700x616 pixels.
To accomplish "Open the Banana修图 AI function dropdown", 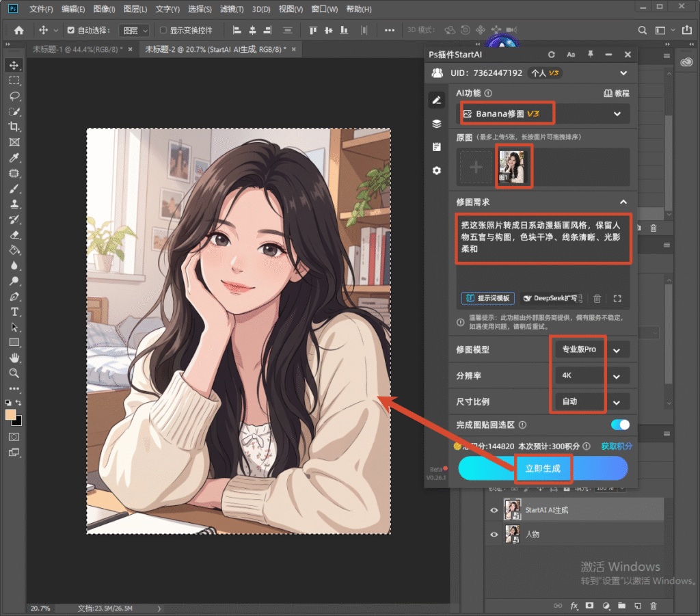I will [543, 113].
